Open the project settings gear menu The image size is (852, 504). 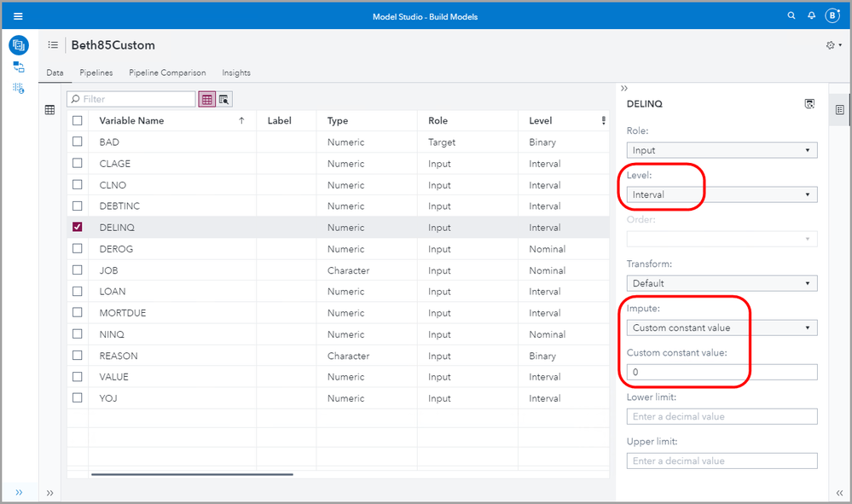click(x=833, y=45)
